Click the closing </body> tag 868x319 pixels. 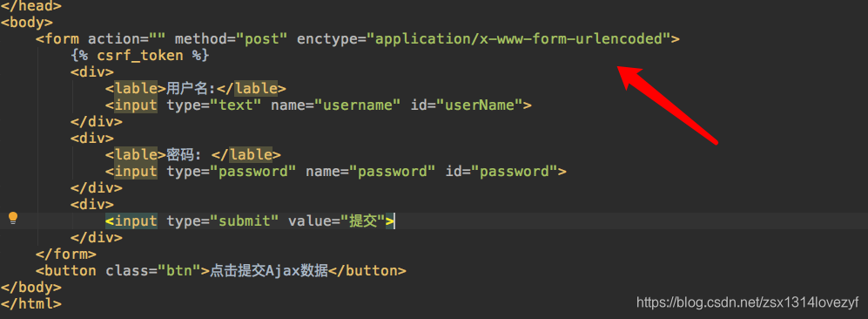pos(31,288)
